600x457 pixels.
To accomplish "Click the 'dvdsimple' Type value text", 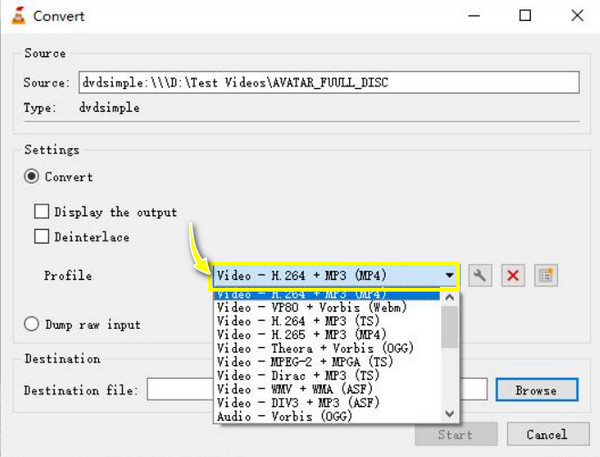I will [x=109, y=108].
